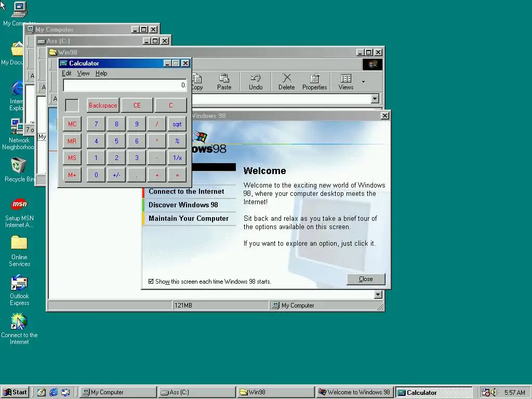The width and height of the screenshot is (532, 399).
Task: Open the Calculator Help menu
Action: (101, 73)
